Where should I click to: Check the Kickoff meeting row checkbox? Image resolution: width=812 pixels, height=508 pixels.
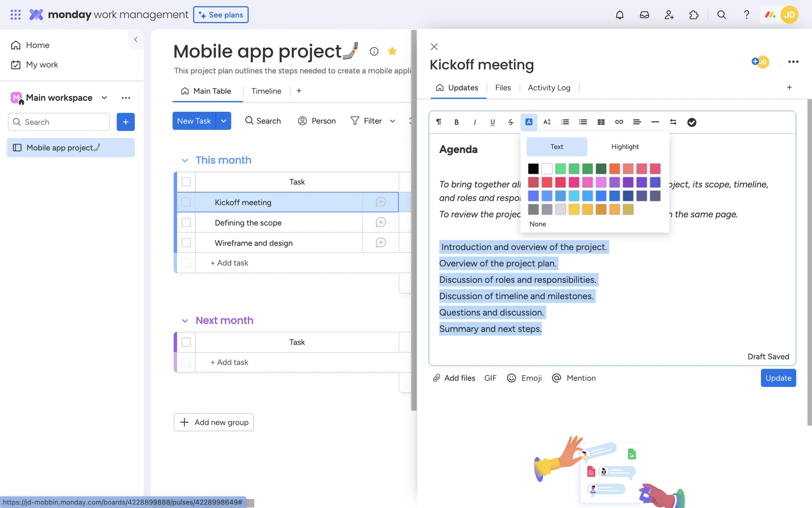pos(186,202)
